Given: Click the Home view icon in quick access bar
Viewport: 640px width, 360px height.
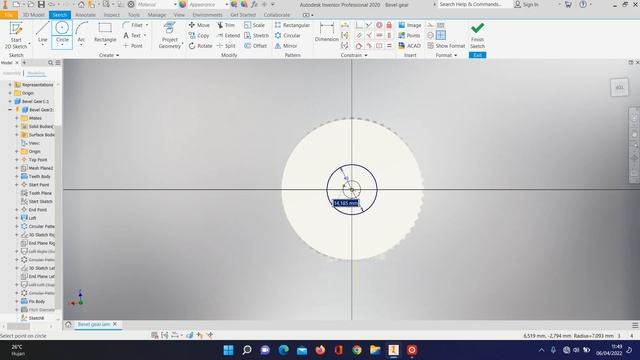Looking at the screenshot, I should click(x=81, y=4).
